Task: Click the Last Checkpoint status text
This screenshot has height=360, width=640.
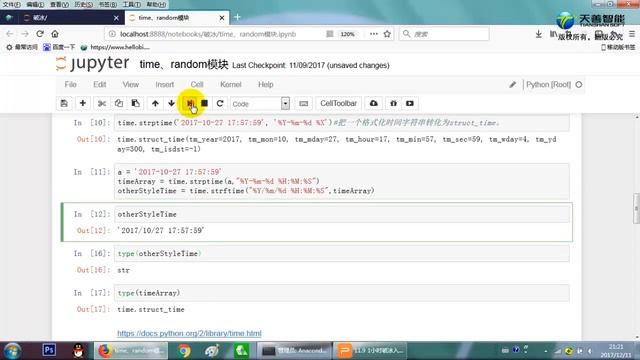Action: tap(311, 65)
